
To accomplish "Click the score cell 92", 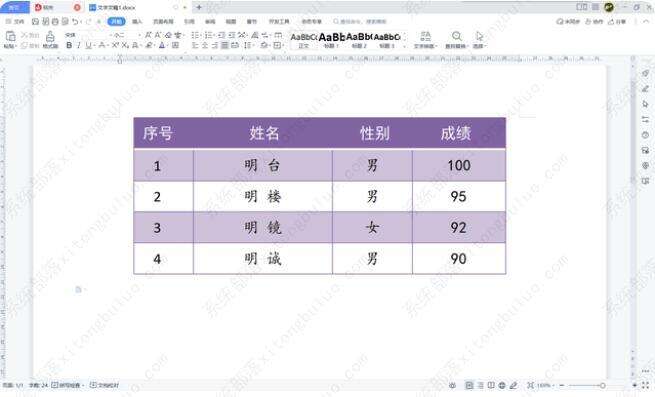I will [459, 228].
